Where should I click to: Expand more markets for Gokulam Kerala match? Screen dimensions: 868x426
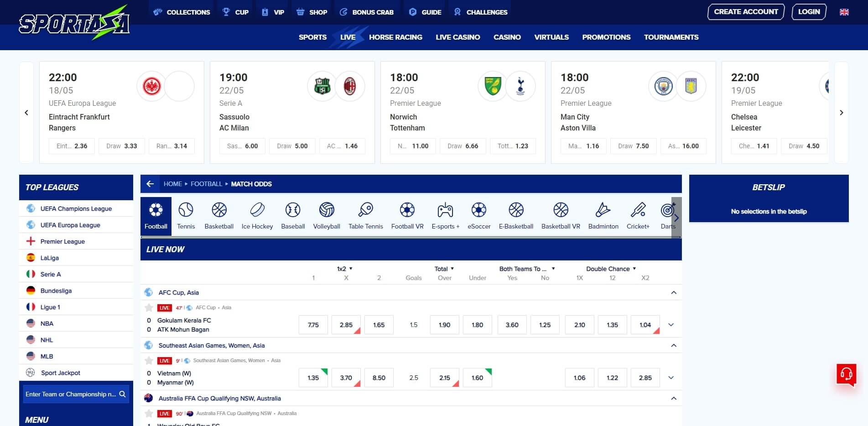671,325
